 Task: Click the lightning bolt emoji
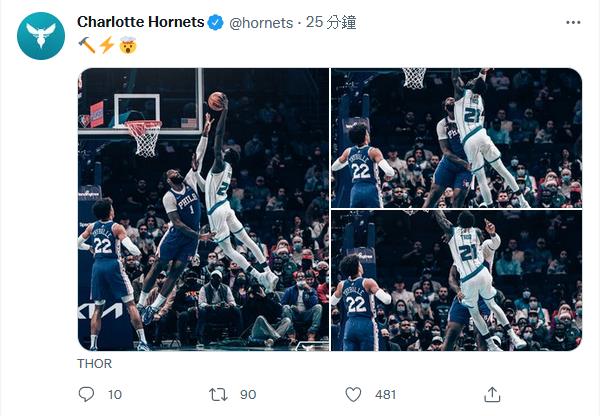pos(107,45)
